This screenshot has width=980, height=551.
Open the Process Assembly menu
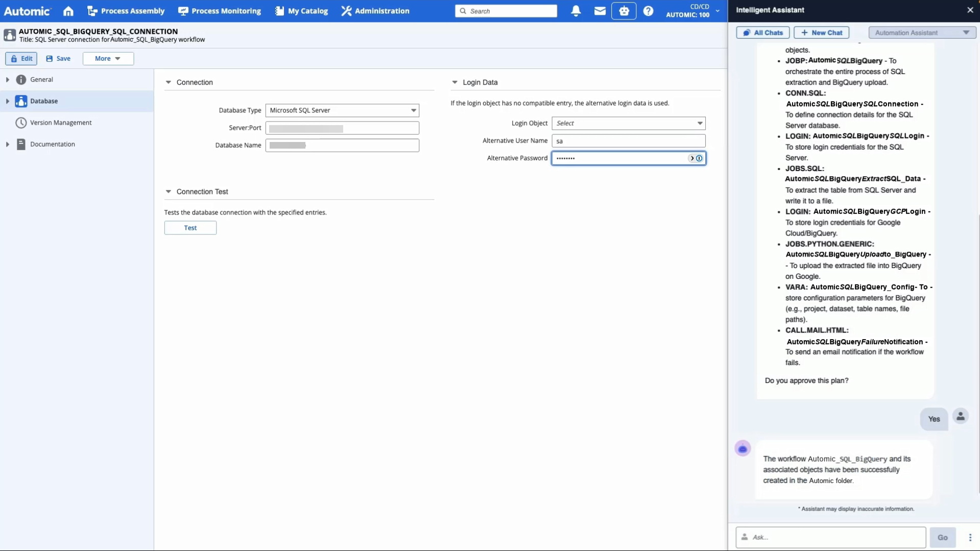coord(126,11)
